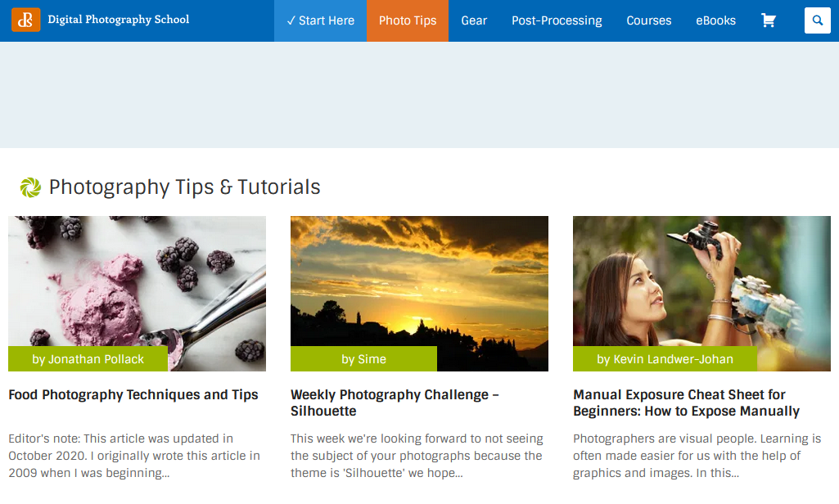Click the 'by Sime' author tag
The width and height of the screenshot is (839, 504).
(363, 359)
